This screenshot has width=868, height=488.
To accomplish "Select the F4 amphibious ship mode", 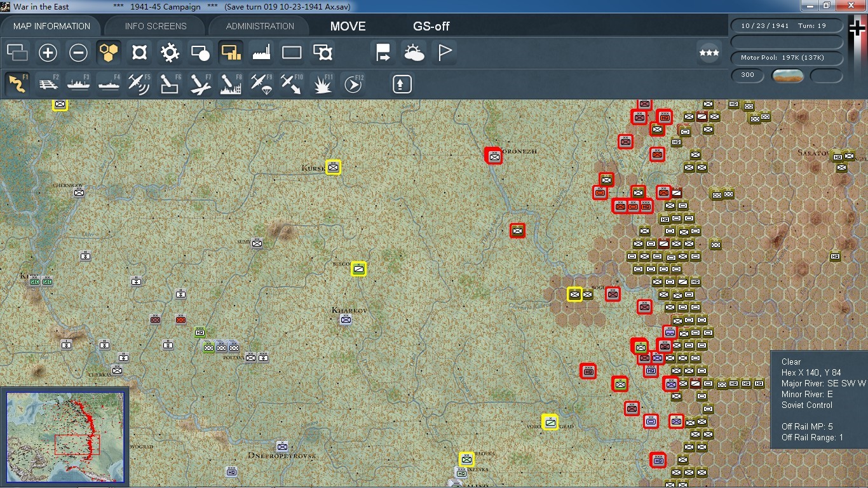I will tap(109, 84).
